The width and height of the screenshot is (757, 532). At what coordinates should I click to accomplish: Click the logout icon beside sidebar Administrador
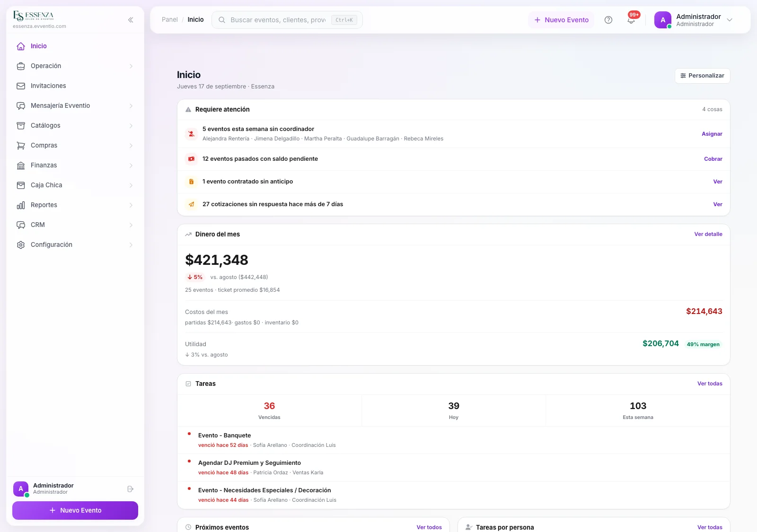point(131,489)
